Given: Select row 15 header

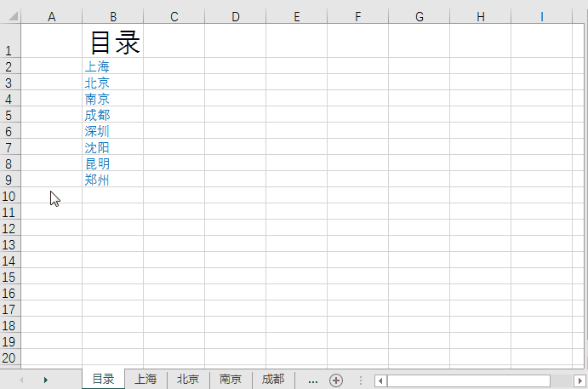Looking at the screenshot, I should coord(10,277).
